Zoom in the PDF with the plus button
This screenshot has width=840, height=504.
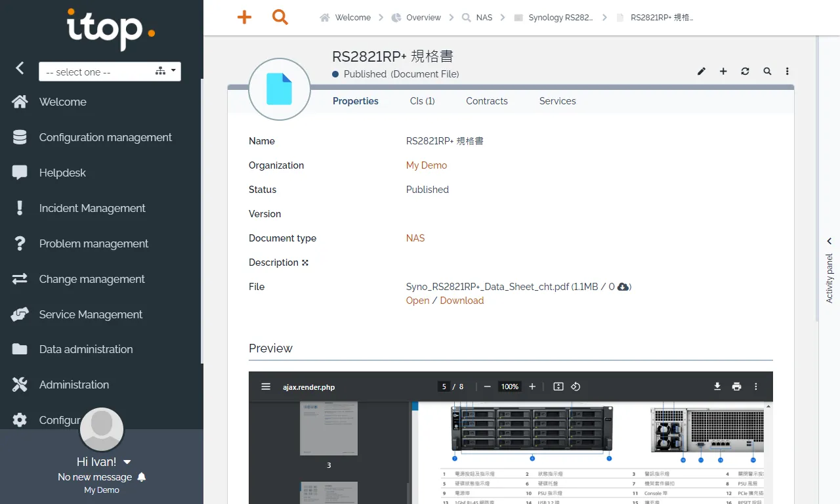532,387
